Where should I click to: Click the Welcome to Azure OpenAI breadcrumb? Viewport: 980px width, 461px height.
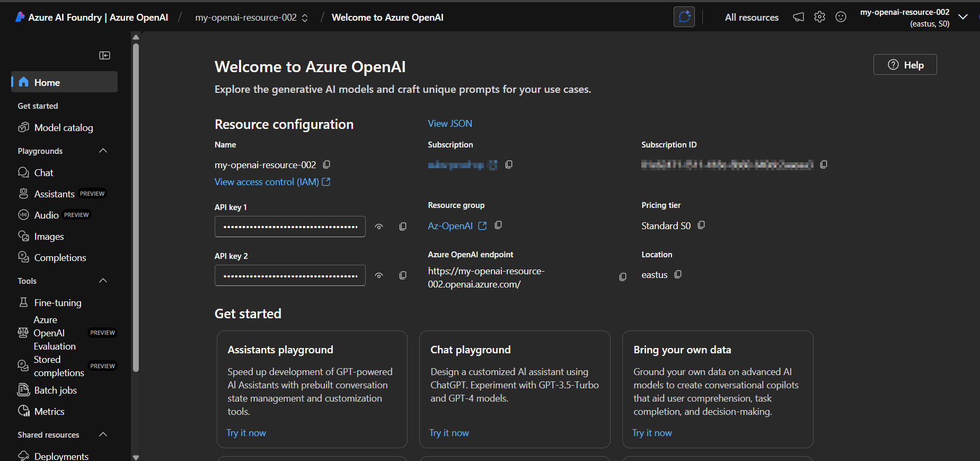pyautogui.click(x=387, y=18)
